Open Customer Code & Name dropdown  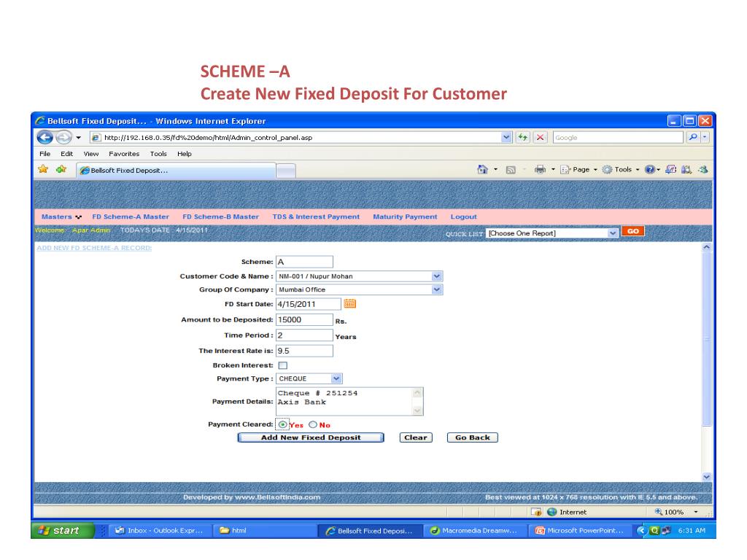[x=437, y=276]
